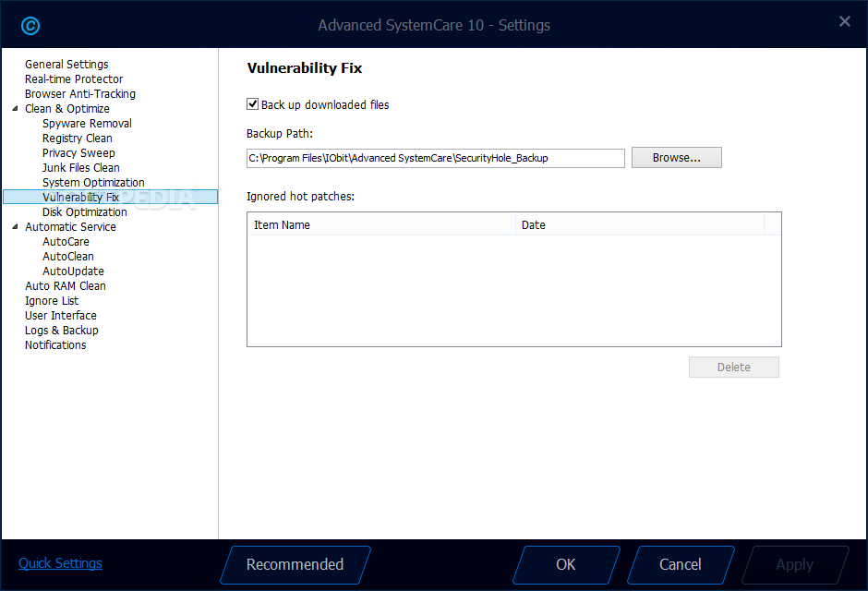Sort by Date column header
This screenshot has width=868, height=591.
pyautogui.click(x=639, y=224)
